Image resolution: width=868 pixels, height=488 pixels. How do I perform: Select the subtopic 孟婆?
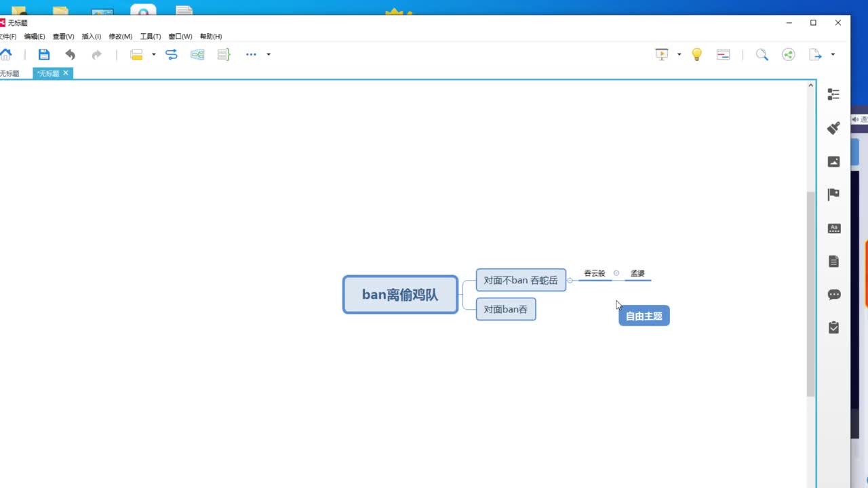637,273
